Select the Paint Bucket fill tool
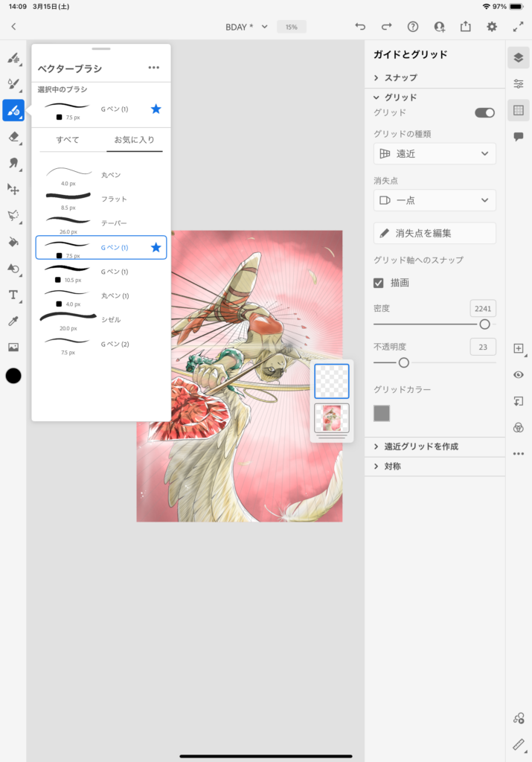 pos(13,242)
